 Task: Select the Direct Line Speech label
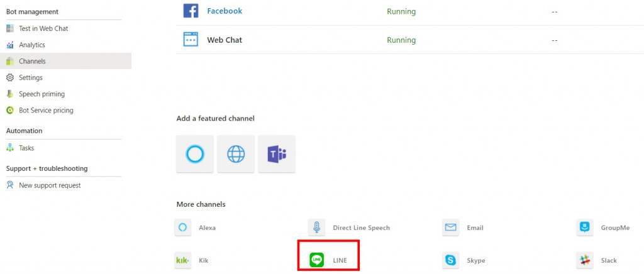(362, 227)
